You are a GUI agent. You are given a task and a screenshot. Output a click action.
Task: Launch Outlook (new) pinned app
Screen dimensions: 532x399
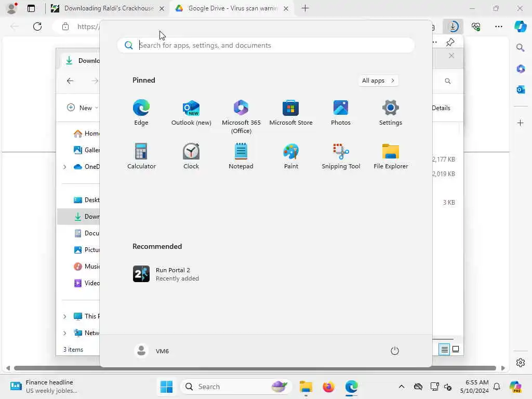coord(191,113)
